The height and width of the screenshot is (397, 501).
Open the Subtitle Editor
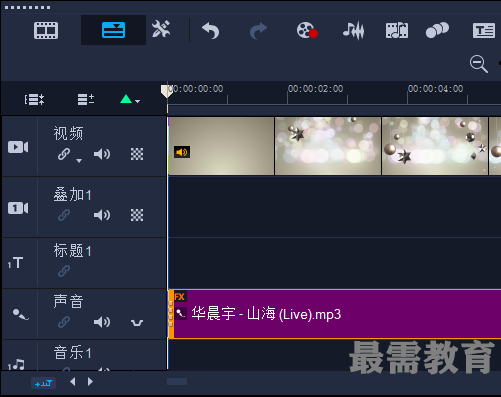pyautogui.click(x=484, y=31)
